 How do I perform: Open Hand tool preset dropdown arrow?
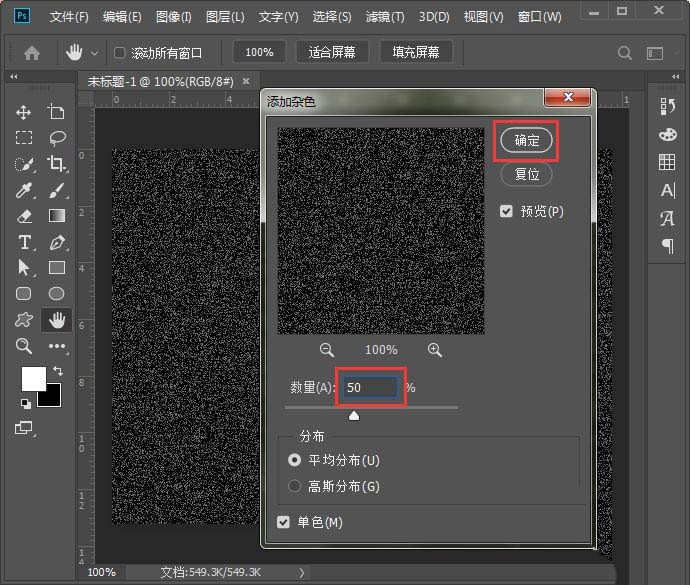point(95,53)
